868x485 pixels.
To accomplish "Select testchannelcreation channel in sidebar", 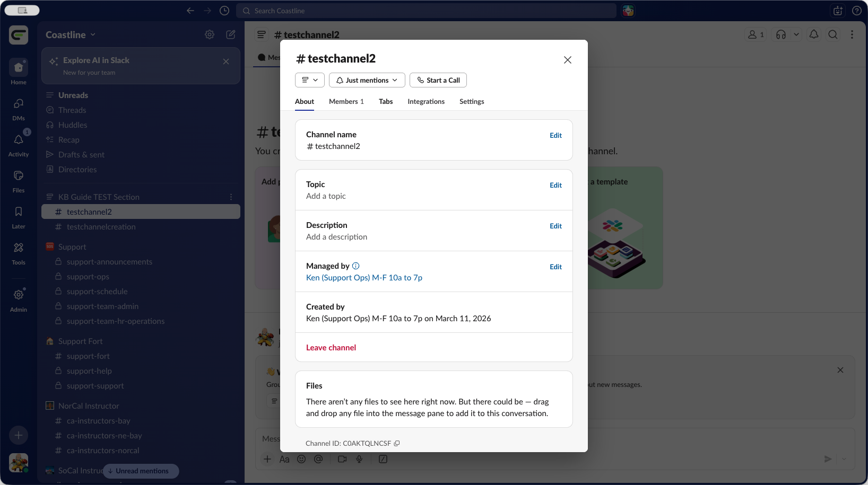I will click(x=101, y=227).
